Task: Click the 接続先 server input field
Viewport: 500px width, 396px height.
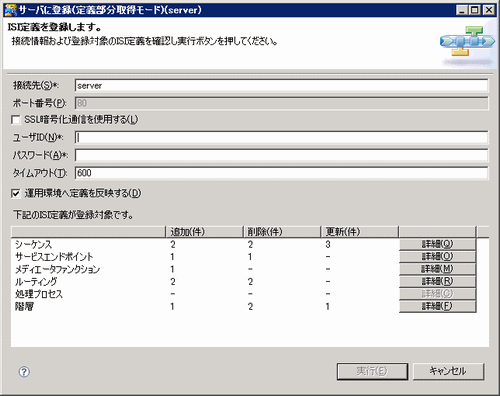Action: (281, 86)
